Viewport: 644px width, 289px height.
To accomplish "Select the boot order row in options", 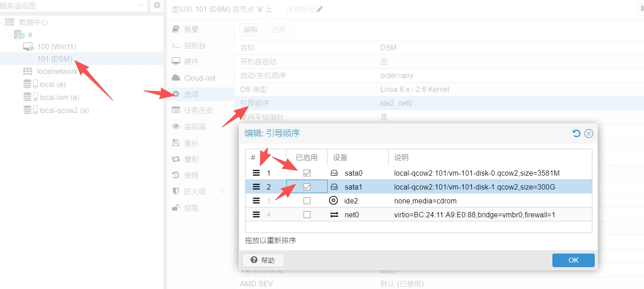I will coord(310,103).
